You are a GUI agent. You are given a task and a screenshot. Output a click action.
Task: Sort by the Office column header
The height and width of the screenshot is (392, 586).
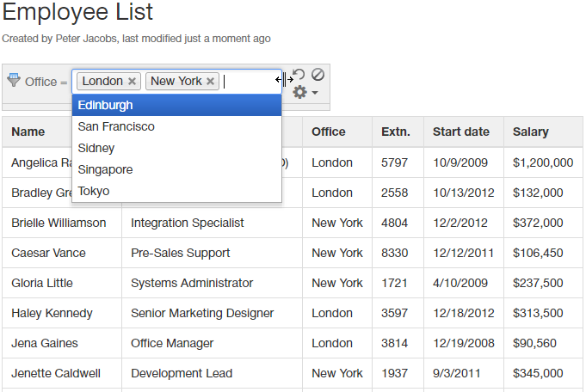click(329, 132)
